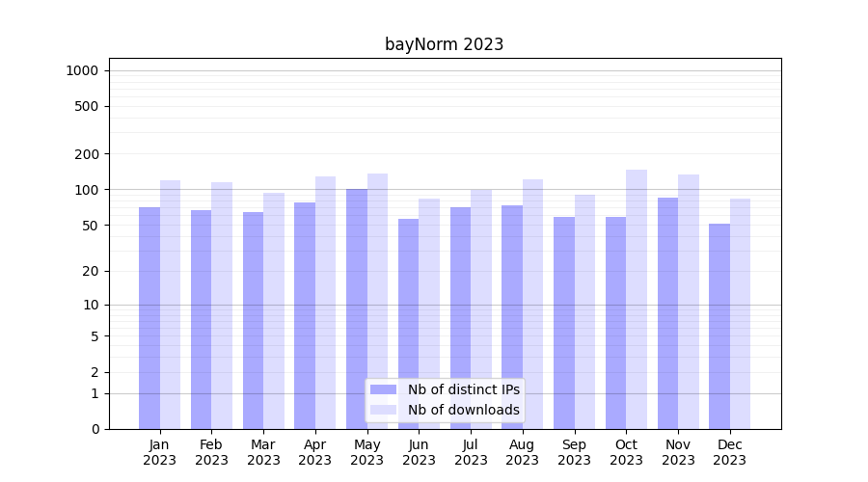
Task: Click the October 2023 downloads bar
Action: pyautogui.click(x=637, y=299)
